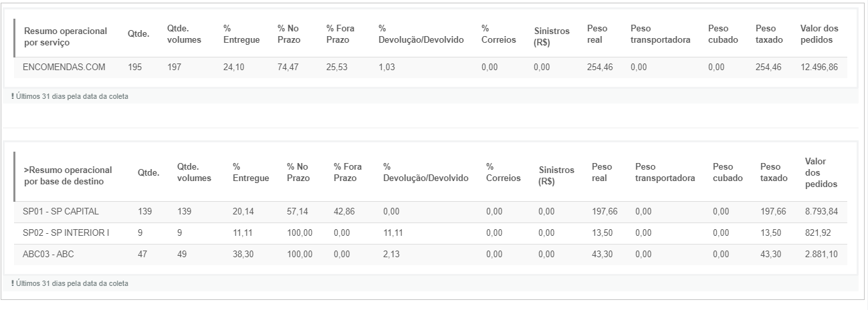Viewport: 868px width, 310px height.
Task: Click the exclamation note under destination table
Action: coord(70,283)
